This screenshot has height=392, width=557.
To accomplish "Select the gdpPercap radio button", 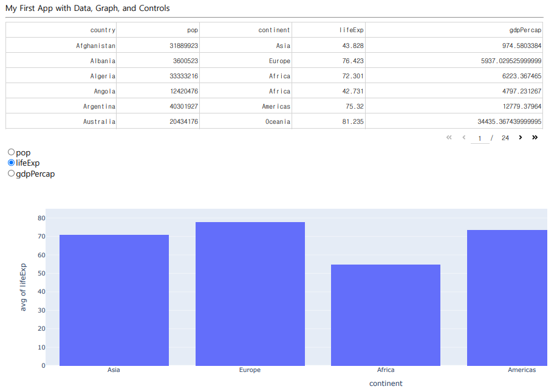I will [12, 174].
